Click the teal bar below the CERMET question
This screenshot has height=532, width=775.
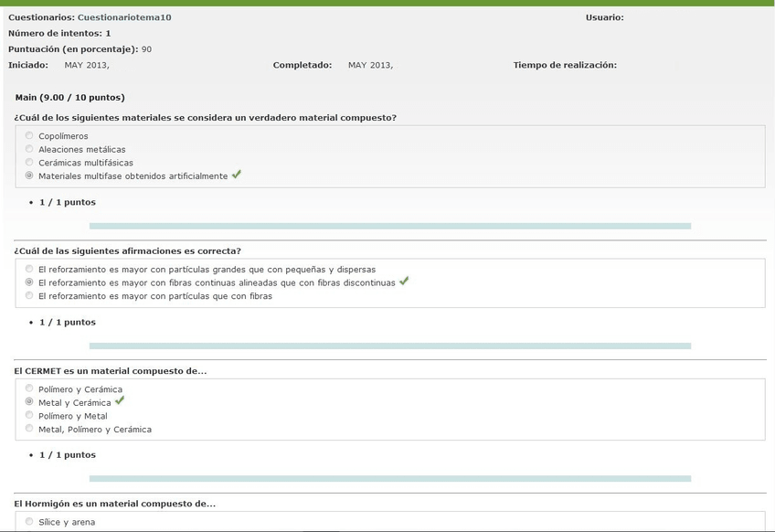389,478
